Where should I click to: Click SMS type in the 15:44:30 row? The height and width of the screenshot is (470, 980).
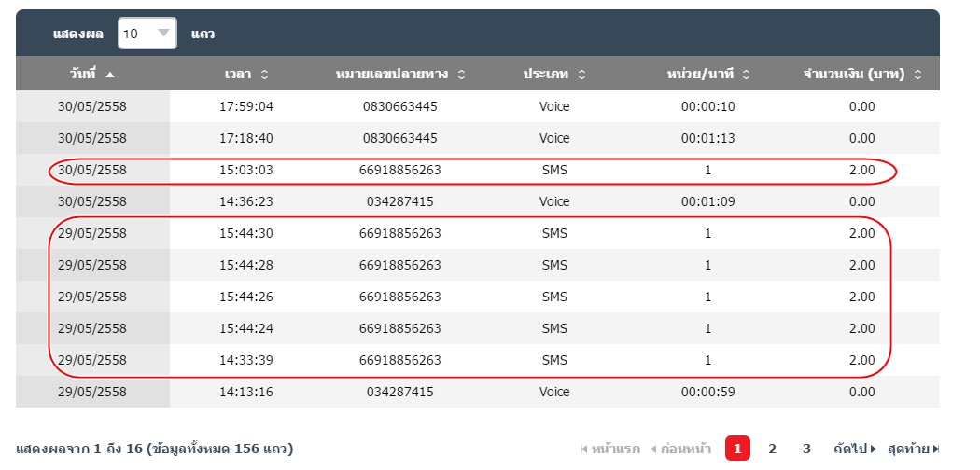coord(554,233)
